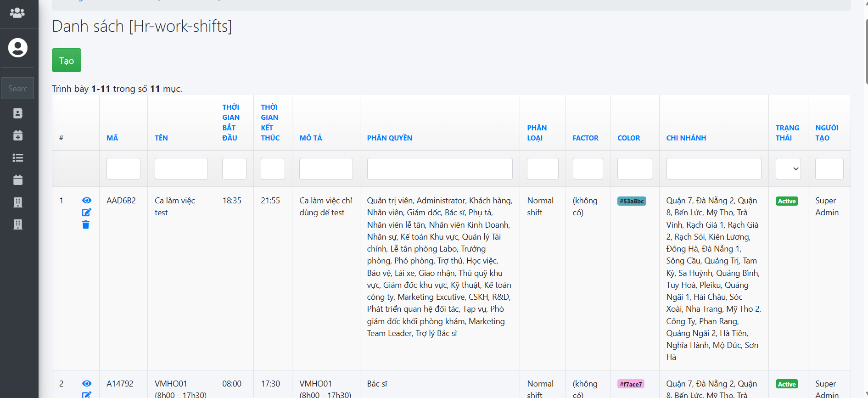868x398 pixels.
Task: Open the list menu sidebar icon
Action: coord(18,158)
